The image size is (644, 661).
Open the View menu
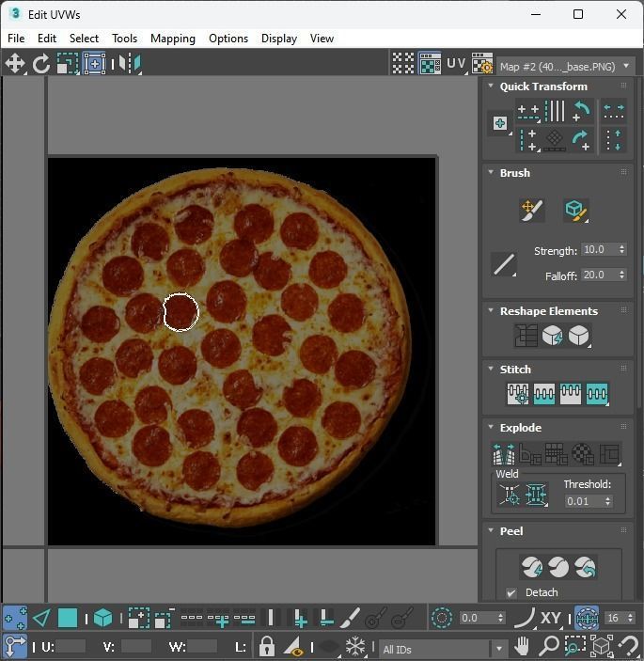322,39
